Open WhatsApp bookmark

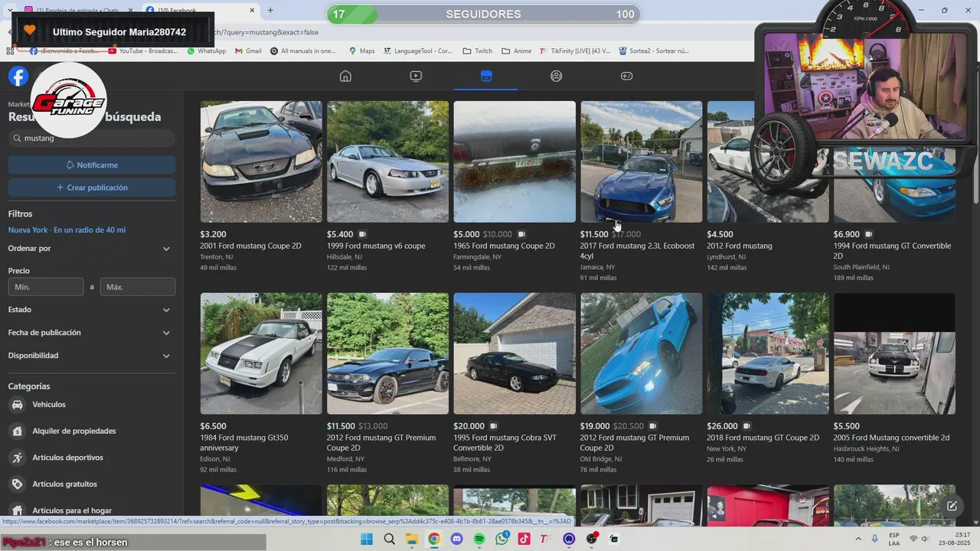pos(207,51)
